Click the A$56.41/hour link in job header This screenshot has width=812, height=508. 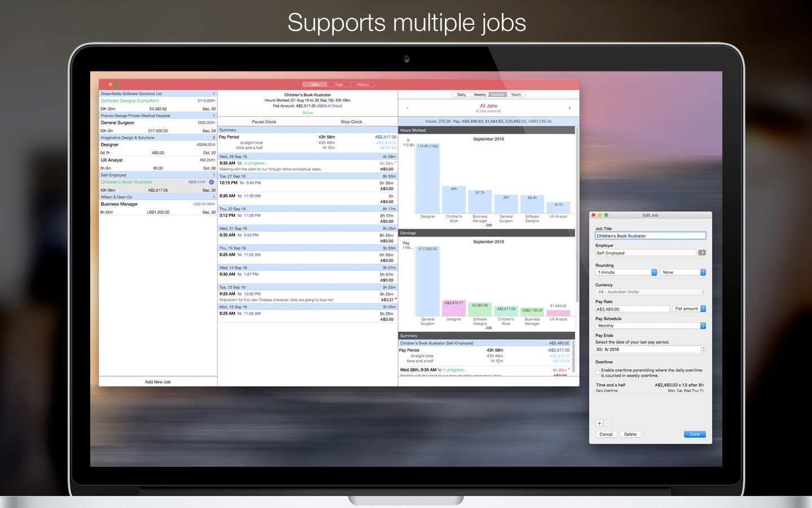click(330, 106)
